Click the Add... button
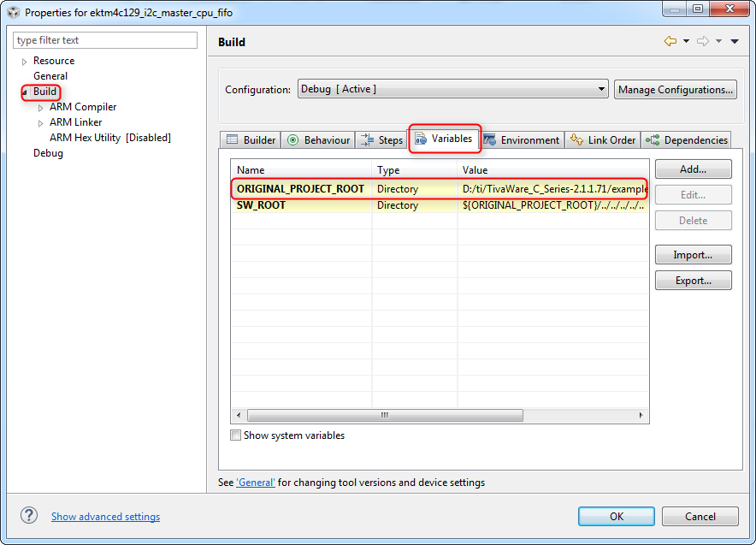The height and width of the screenshot is (545, 756). click(693, 169)
